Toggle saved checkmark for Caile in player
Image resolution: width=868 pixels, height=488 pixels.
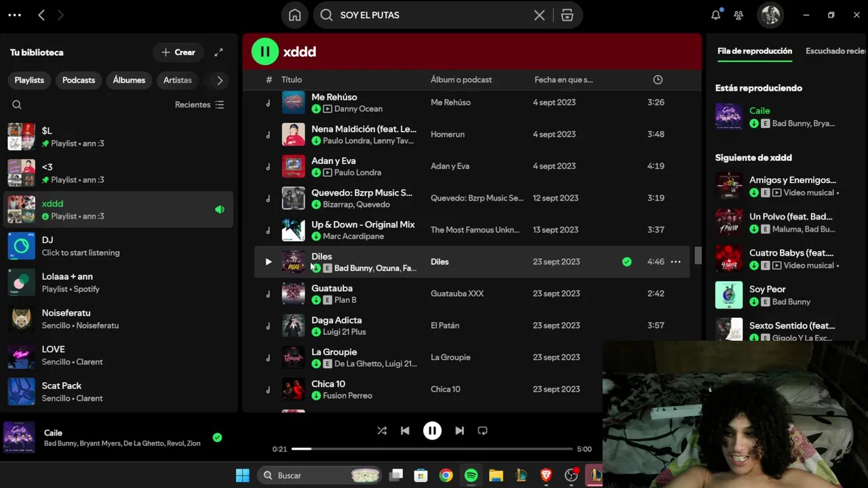(217, 437)
